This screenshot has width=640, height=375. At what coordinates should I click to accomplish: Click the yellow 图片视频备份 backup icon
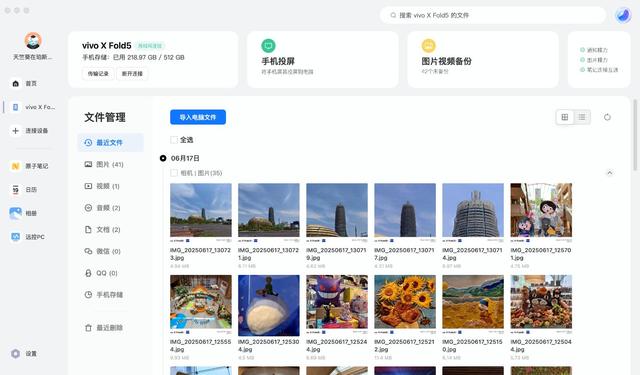(429, 46)
